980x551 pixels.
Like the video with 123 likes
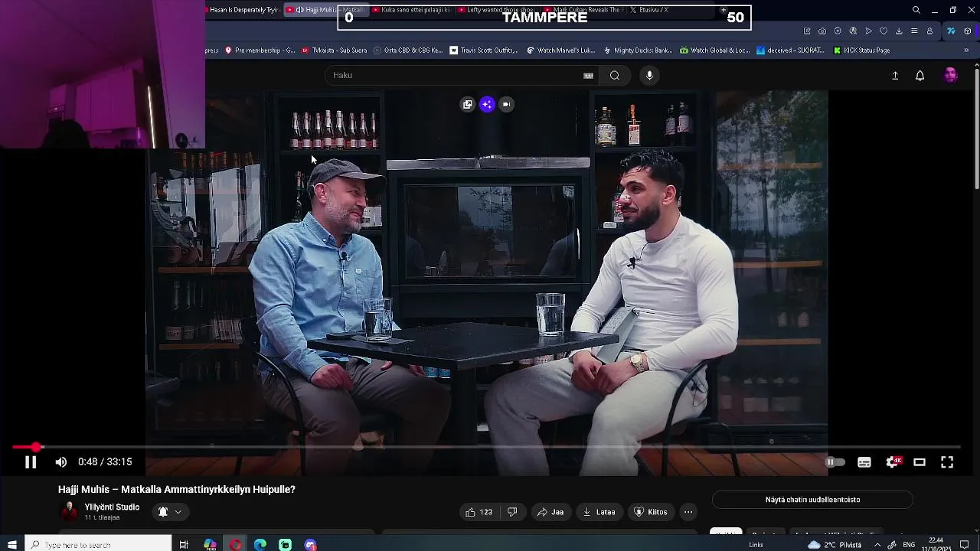pos(479,512)
